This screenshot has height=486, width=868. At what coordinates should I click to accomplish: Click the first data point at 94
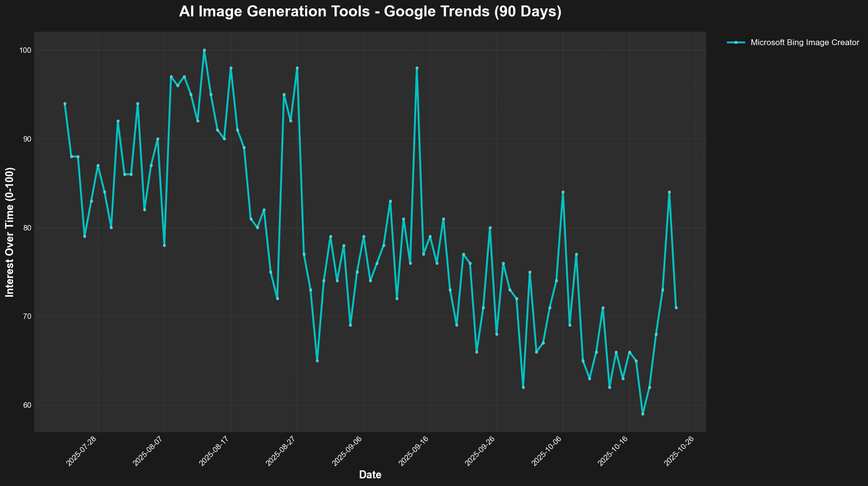point(65,103)
